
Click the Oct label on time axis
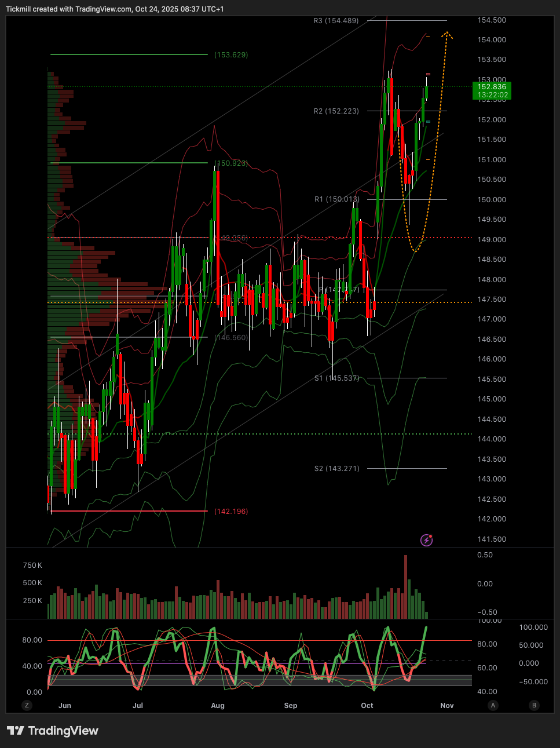367,706
